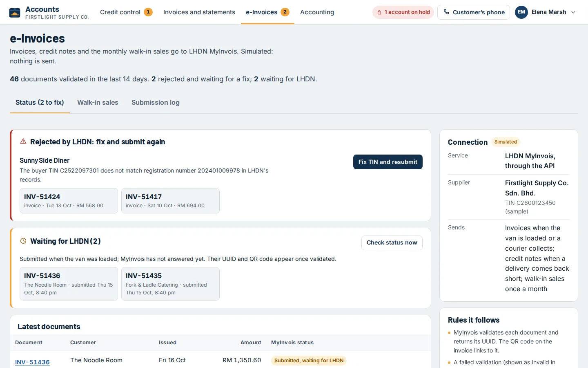
Task: Click the red warning triangle icon
Action: (x=23, y=141)
